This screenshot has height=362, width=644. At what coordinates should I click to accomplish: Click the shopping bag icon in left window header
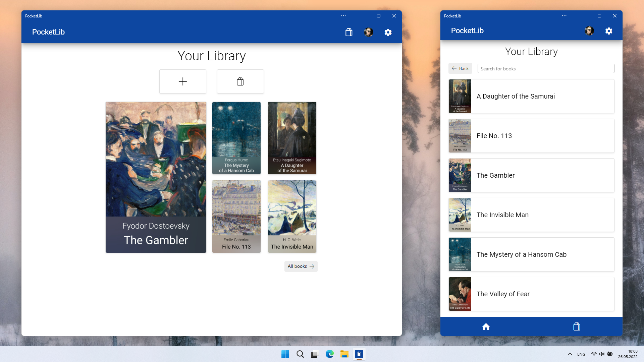349,32
